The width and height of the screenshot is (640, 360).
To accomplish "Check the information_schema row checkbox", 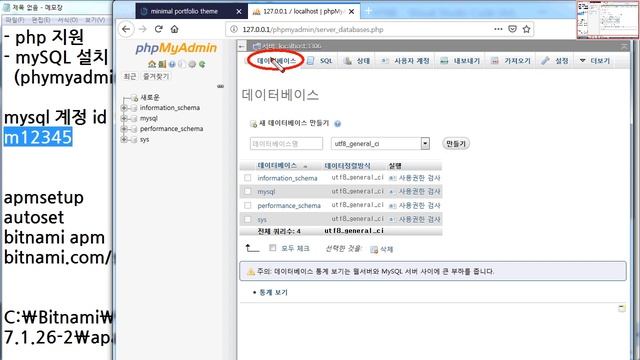I will click(x=248, y=178).
